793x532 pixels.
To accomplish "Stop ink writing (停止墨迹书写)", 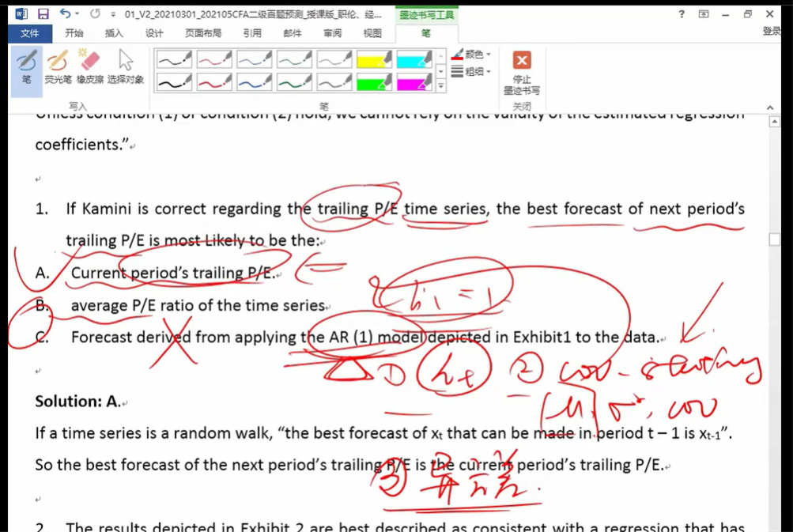I will click(x=521, y=73).
